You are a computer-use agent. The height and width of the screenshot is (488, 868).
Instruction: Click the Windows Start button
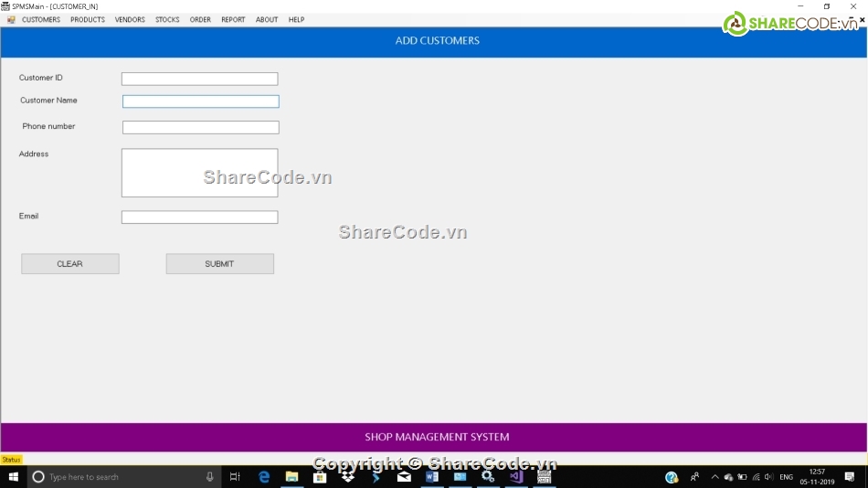tap(14, 476)
